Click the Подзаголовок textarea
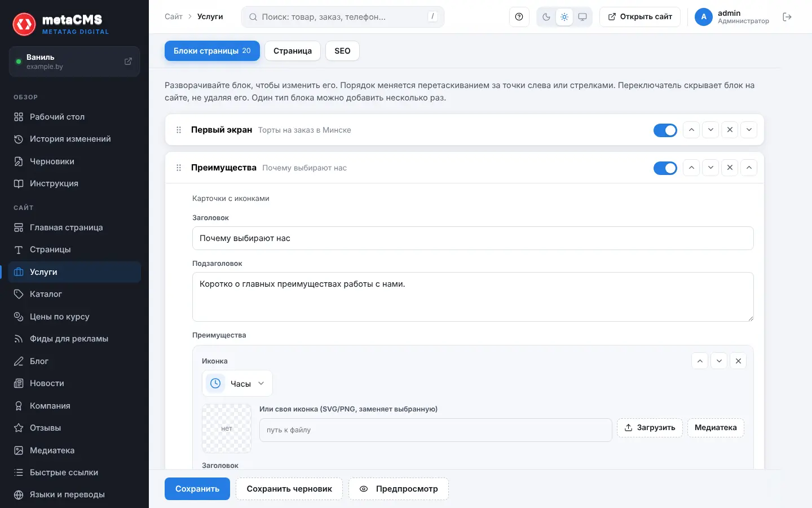The width and height of the screenshot is (812, 508). (x=473, y=297)
